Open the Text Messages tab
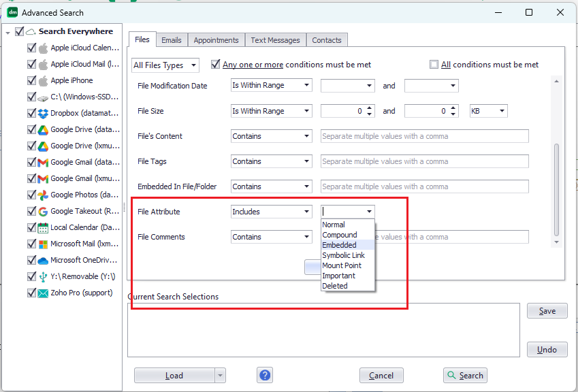This screenshot has height=392, width=578. coord(275,39)
